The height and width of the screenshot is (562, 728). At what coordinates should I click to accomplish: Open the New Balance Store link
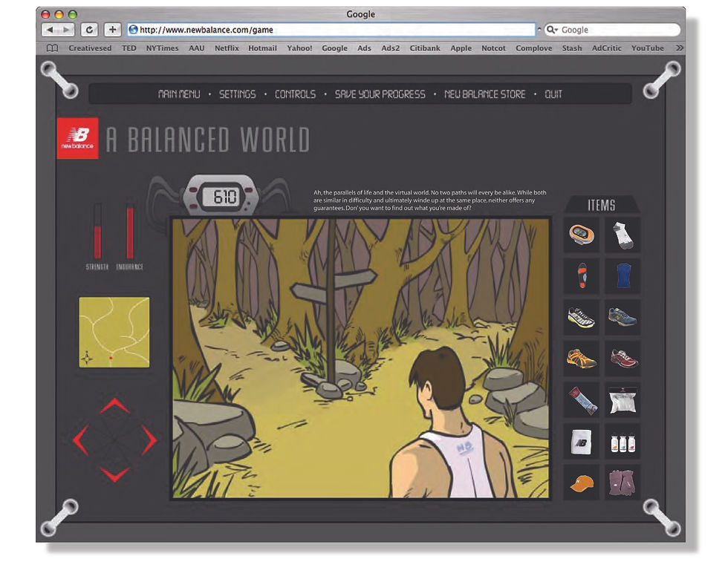click(x=484, y=94)
